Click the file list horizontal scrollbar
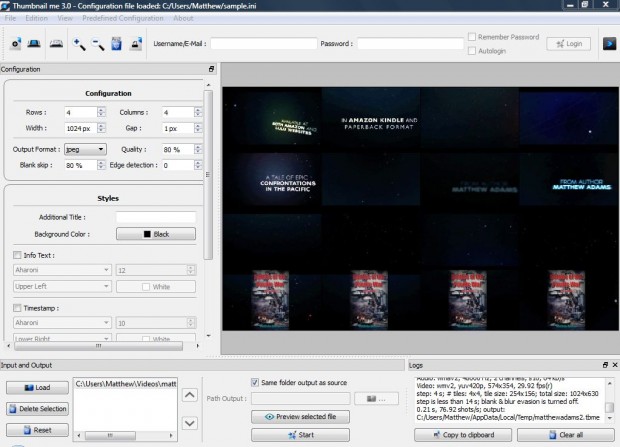 click(x=110, y=435)
